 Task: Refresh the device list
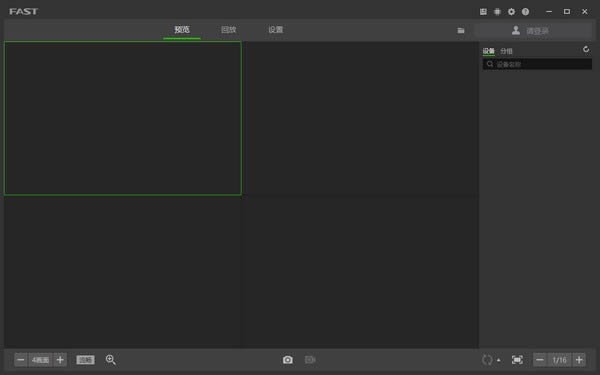click(586, 49)
